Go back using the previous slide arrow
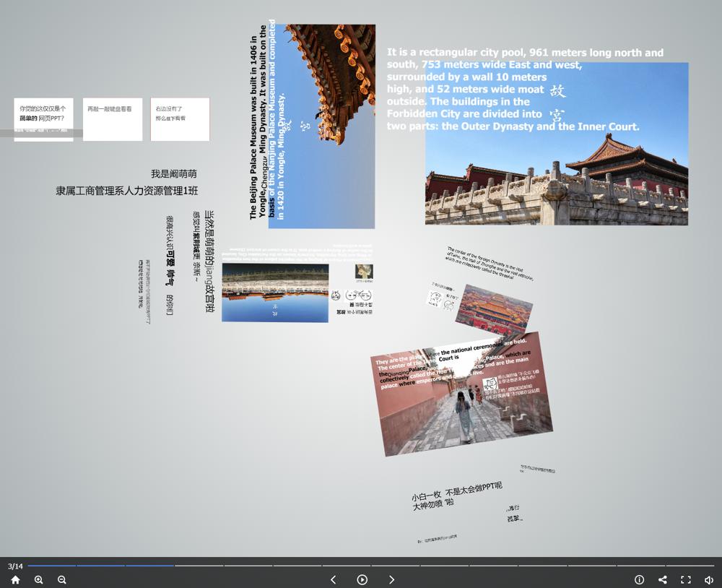Screen dimensions: 722x588 pyautogui.click(x=333, y=580)
